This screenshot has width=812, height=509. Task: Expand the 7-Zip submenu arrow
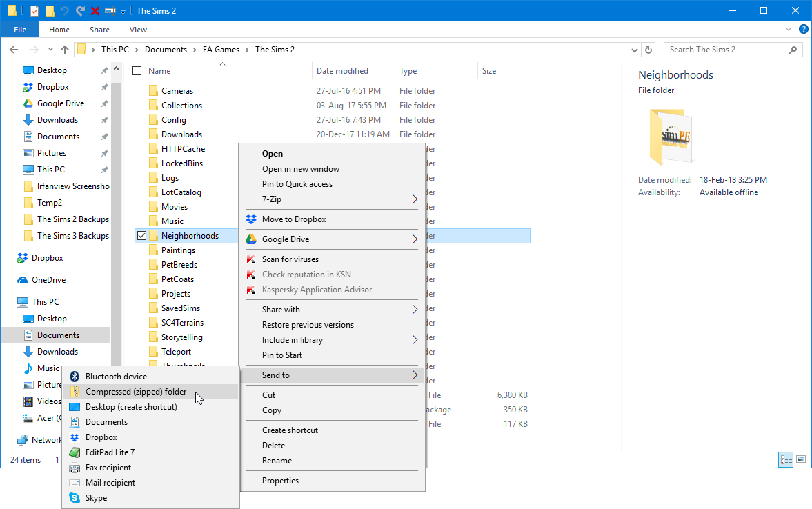coord(415,199)
